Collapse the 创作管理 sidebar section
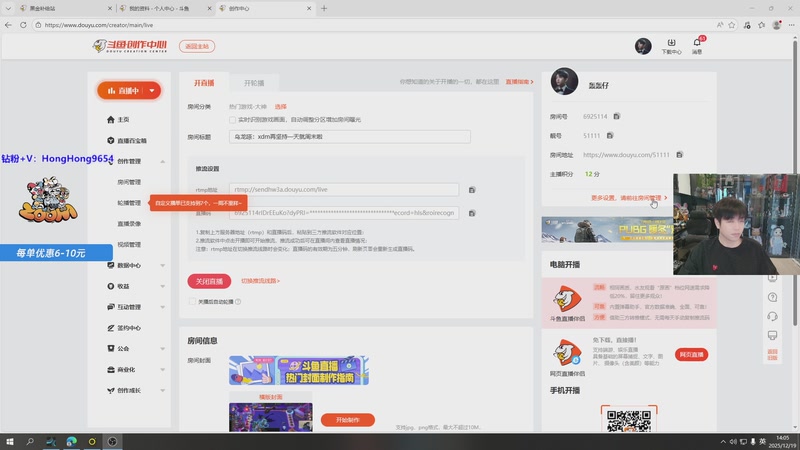The image size is (800, 450). [162, 161]
